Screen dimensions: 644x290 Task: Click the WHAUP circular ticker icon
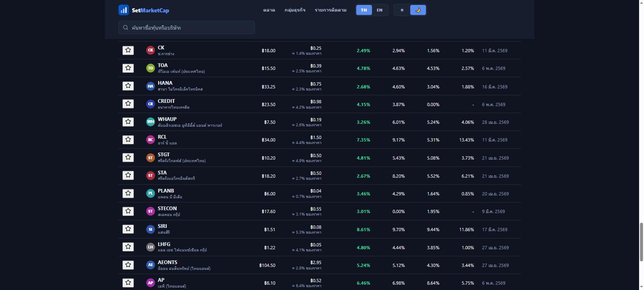[x=151, y=122]
